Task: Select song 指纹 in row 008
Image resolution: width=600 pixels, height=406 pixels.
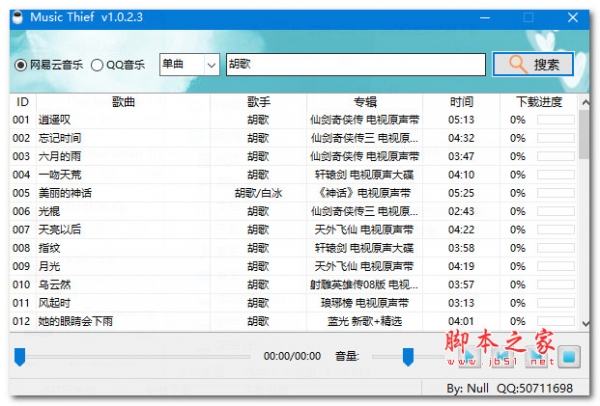Action: point(49,248)
